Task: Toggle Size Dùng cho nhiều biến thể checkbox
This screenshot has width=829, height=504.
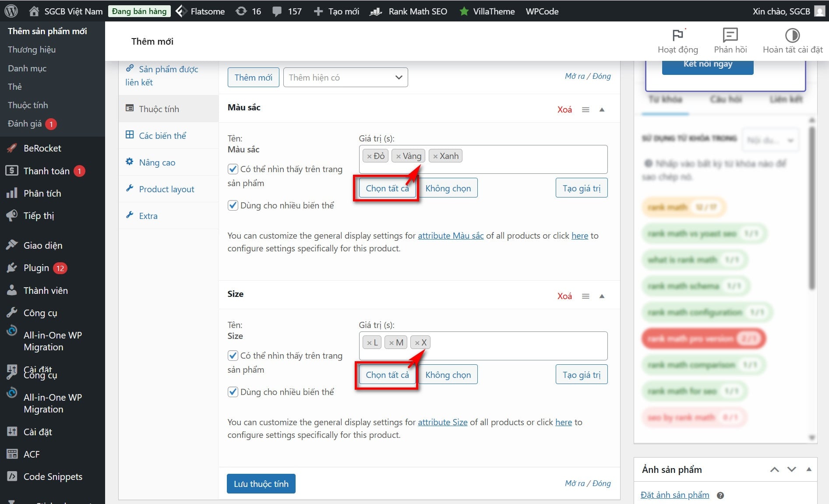Action: click(x=233, y=392)
